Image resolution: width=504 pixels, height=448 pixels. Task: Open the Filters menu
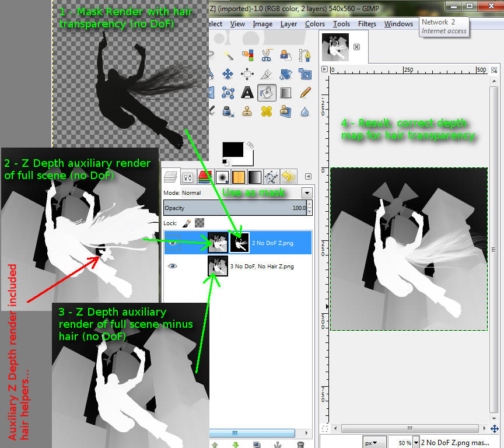click(367, 24)
